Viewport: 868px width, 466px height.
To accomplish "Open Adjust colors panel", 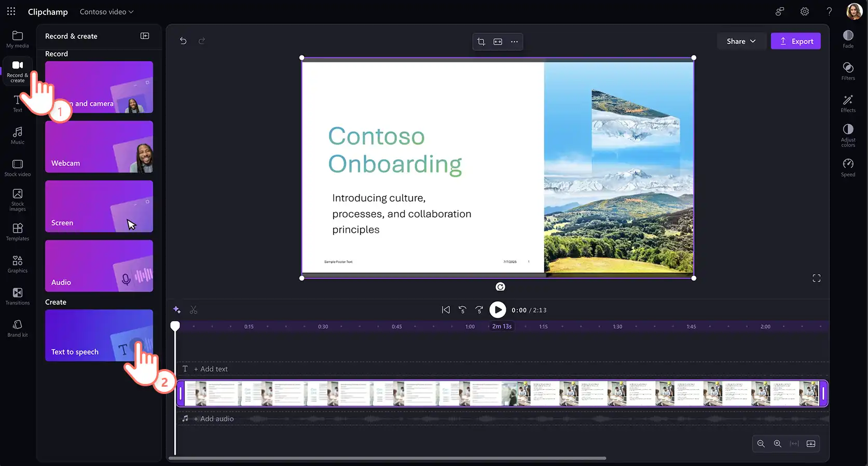I will pyautogui.click(x=848, y=135).
